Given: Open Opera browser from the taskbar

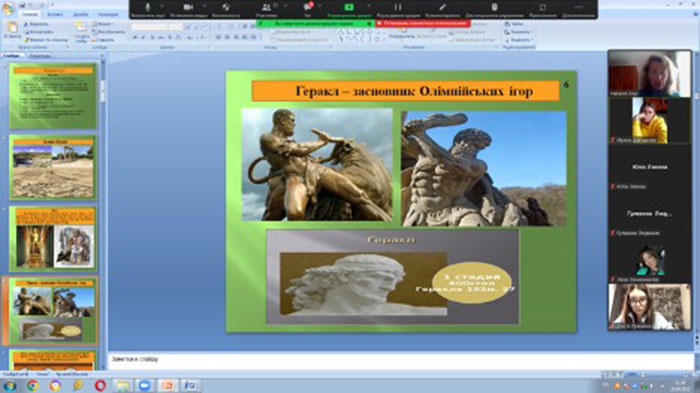Looking at the screenshot, I should coord(100,385).
